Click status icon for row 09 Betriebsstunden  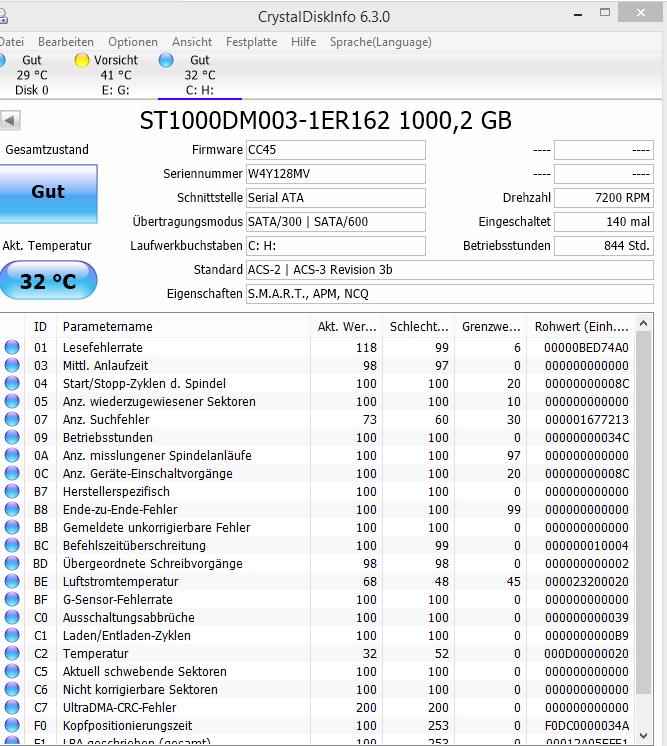(x=12, y=437)
